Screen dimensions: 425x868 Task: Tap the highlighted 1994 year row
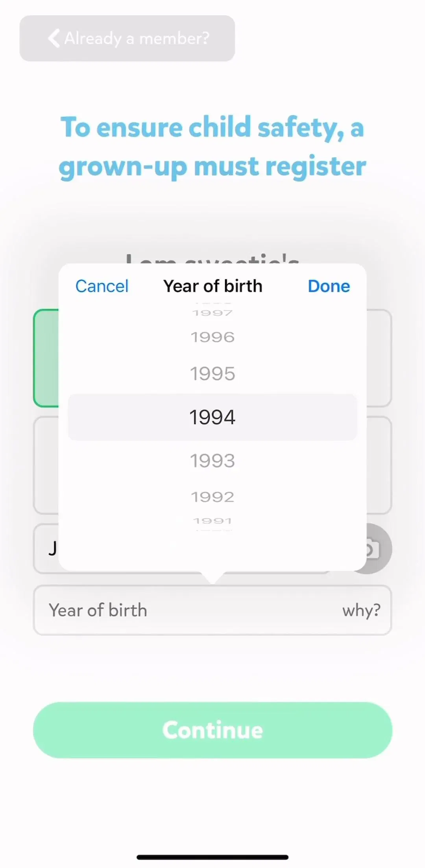tap(213, 417)
